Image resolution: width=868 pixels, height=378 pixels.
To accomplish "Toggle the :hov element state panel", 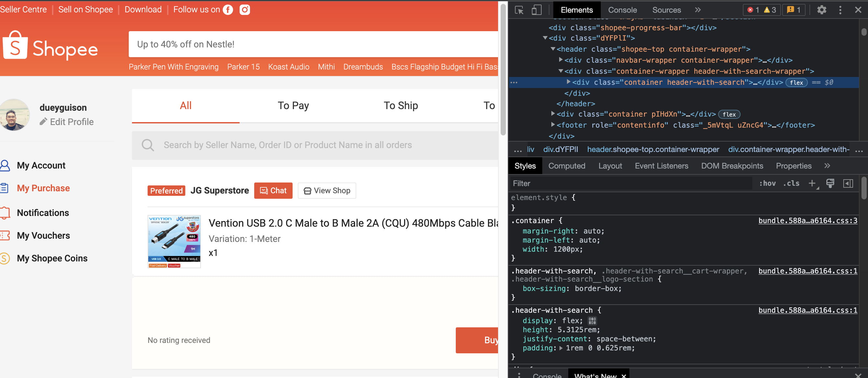I will [x=767, y=183].
